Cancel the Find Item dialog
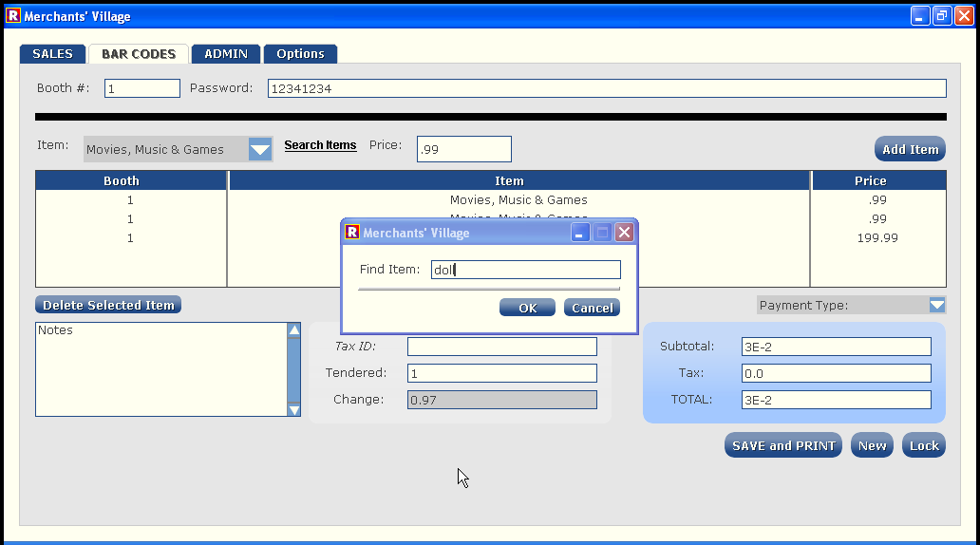The image size is (980, 545). point(592,308)
